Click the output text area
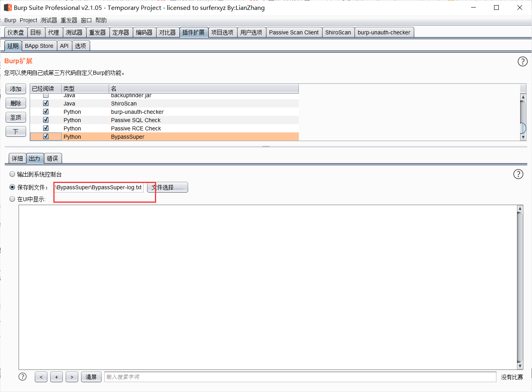This screenshot has height=392, width=532. click(268, 287)
